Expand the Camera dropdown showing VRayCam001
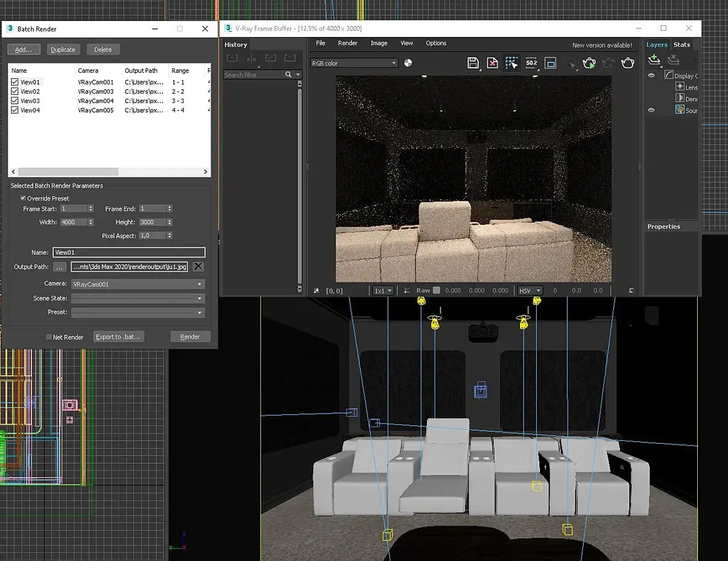 pos(138,284)
